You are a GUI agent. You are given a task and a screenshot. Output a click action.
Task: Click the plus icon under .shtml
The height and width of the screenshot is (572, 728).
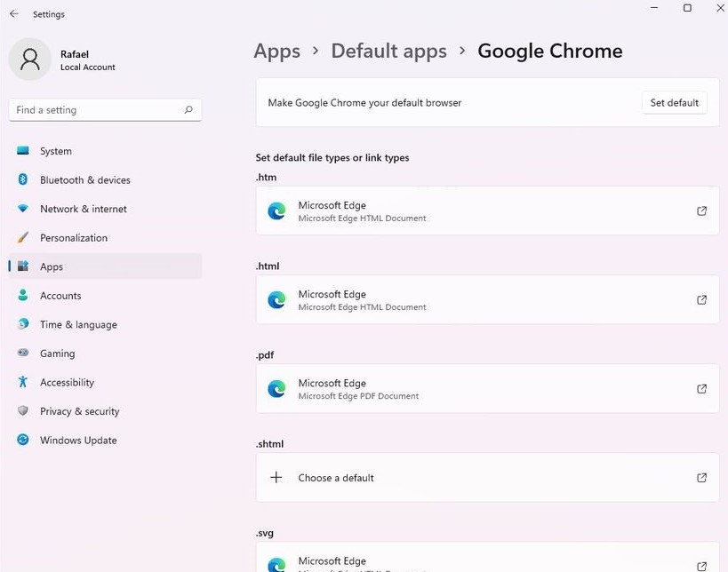(276, 477)
